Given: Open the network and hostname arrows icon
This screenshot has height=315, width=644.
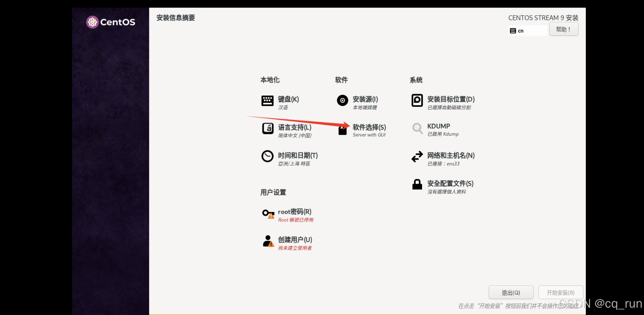Looking at the screenshot, I should [x=417, y=157].
